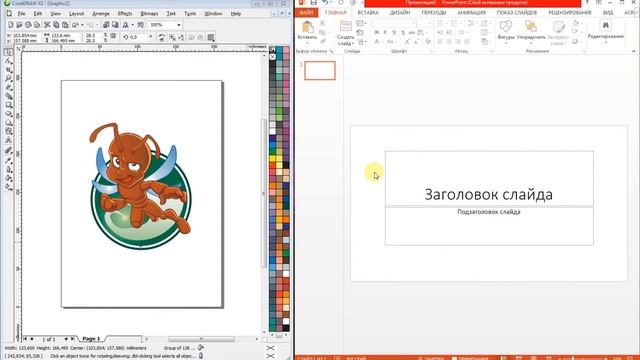640x360 pixels.
Task: Click the Format Painter brush in PowerPoint
Action: (323, 42)
